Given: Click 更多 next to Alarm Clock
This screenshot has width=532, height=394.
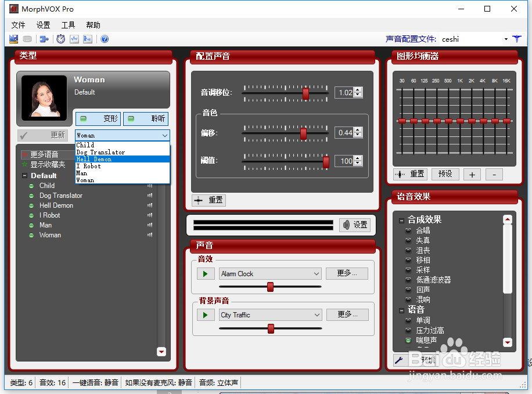Looking at the screenshot, I should (347, 273).
